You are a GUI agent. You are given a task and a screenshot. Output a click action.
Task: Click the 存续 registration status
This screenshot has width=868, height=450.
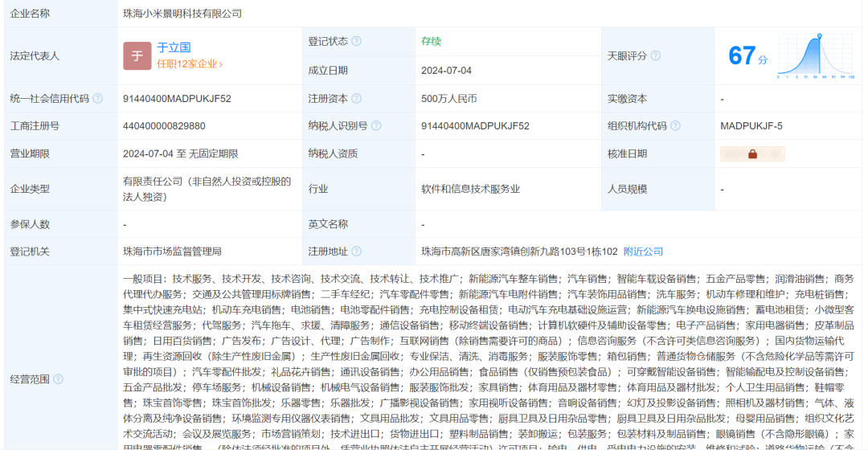[x=431, y=42]
